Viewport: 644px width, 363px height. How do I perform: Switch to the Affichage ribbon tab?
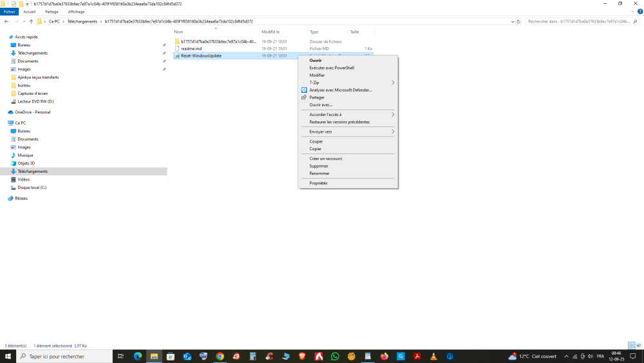[x=76, y=12]
